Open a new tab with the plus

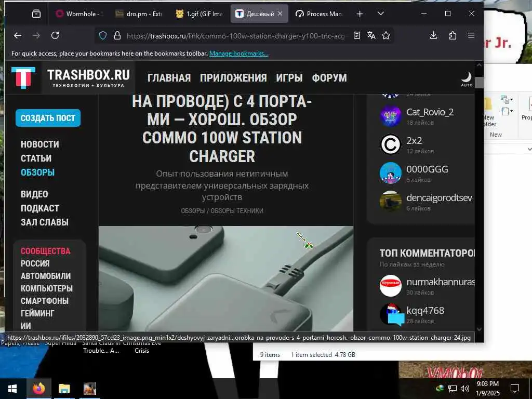(x=360, y=14)
